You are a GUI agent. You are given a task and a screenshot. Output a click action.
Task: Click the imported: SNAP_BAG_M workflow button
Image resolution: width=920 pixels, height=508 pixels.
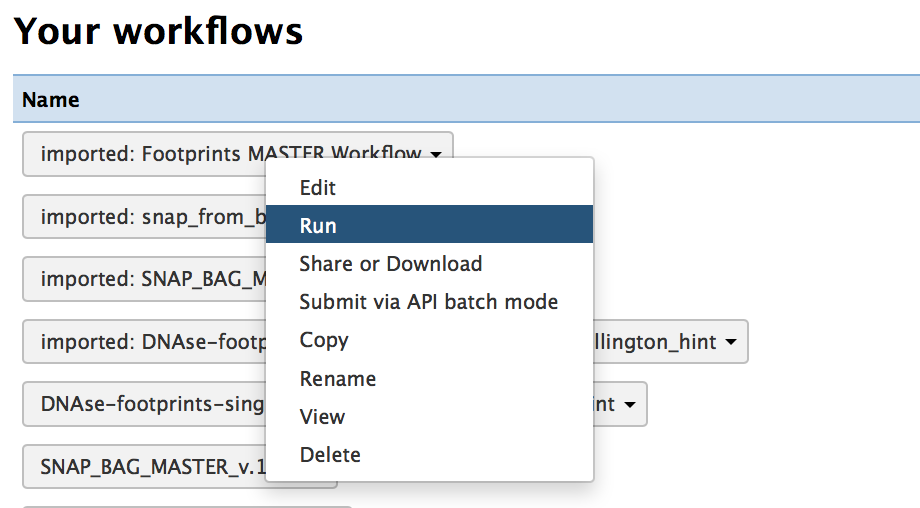tap(144, 279)
